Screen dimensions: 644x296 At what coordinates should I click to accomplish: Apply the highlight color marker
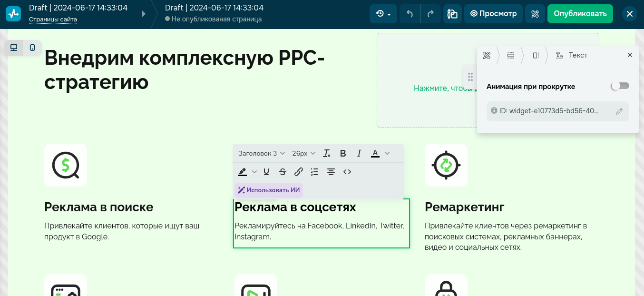[x=243, y=172]
